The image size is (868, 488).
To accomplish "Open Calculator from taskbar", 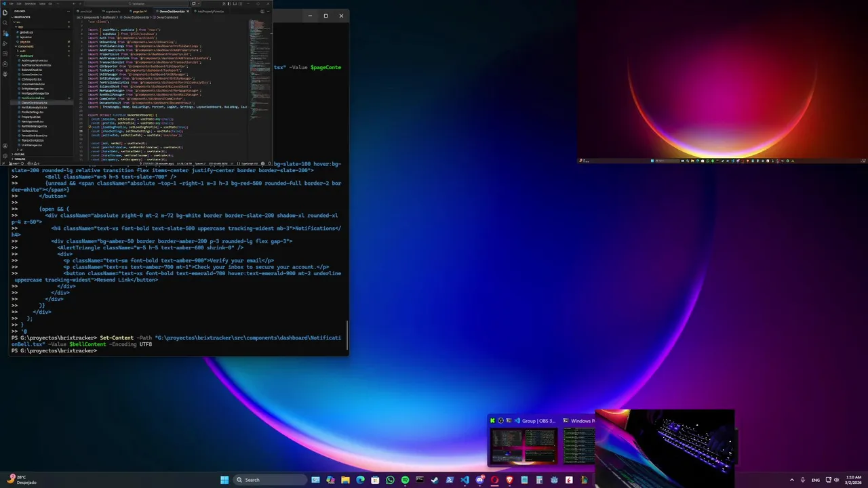I will click(539, 480).
